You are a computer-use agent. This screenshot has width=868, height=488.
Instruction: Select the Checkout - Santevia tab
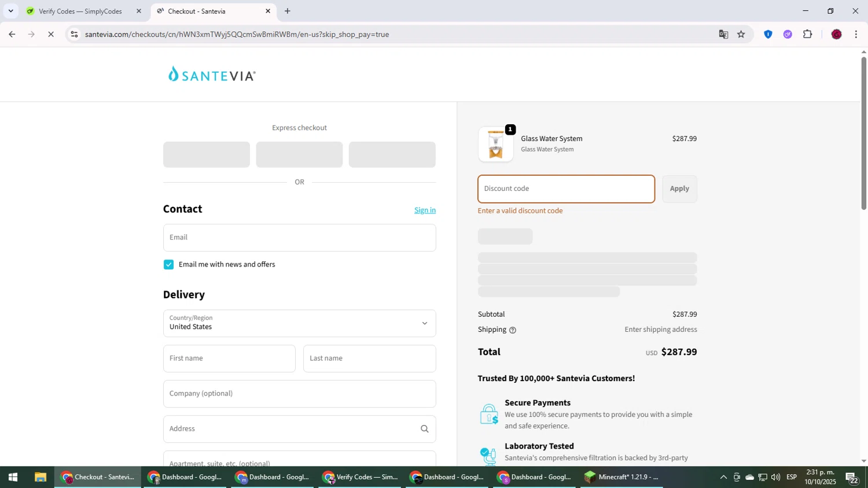[x=197, y=11]
